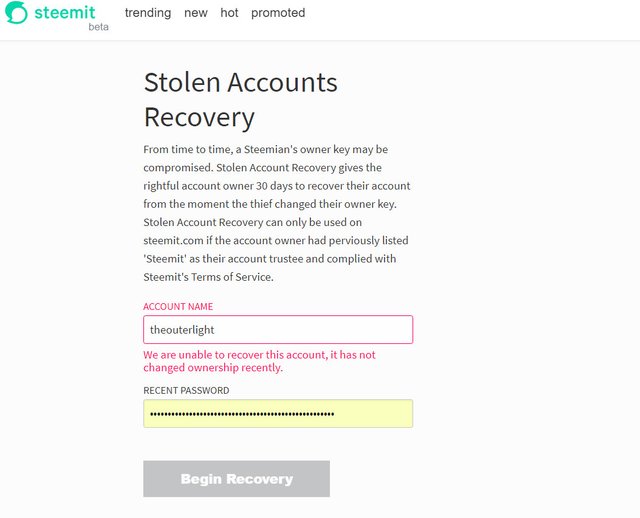
Task: Go to the hot posts tab
Action: tap(230, 13)
